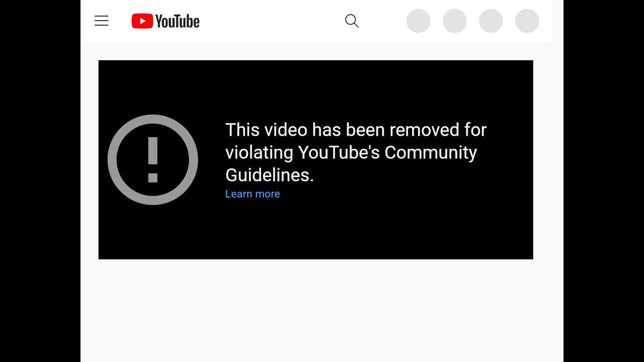644x362 pixels.
Task: Open search with the magnifier icon
Action: [x=352, y=21]
